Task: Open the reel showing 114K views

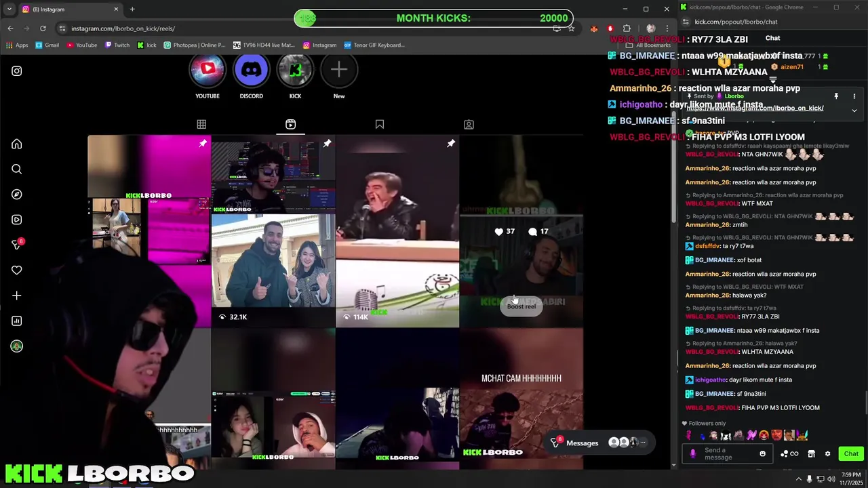Action: pos(397,231)
